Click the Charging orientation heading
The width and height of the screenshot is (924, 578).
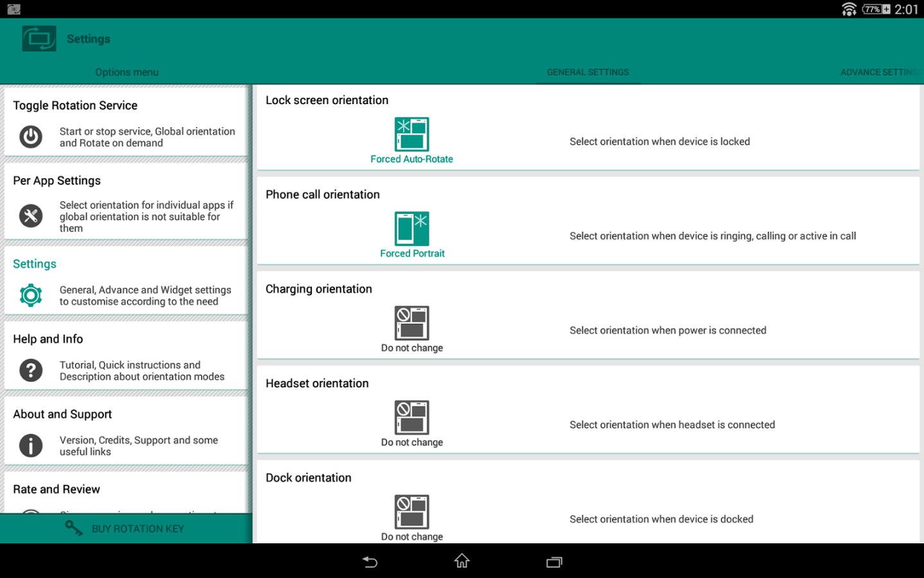click(x=319, y=289)
